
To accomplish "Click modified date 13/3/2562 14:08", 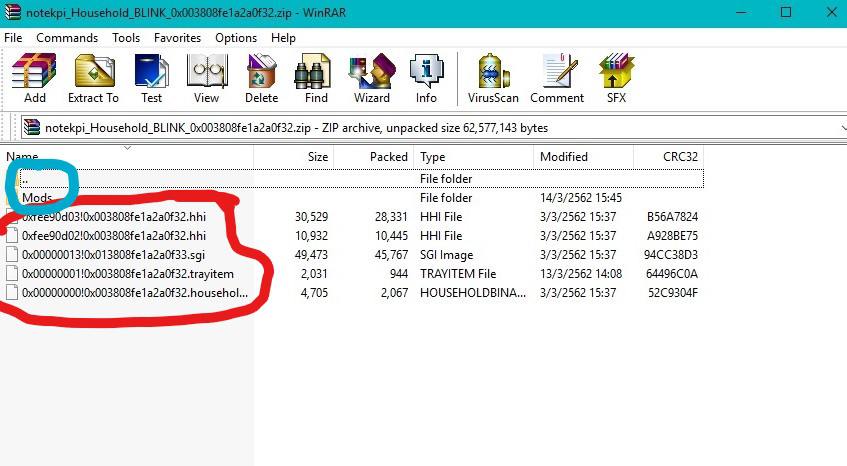I will pyautogui.click(x=581, y=273).
